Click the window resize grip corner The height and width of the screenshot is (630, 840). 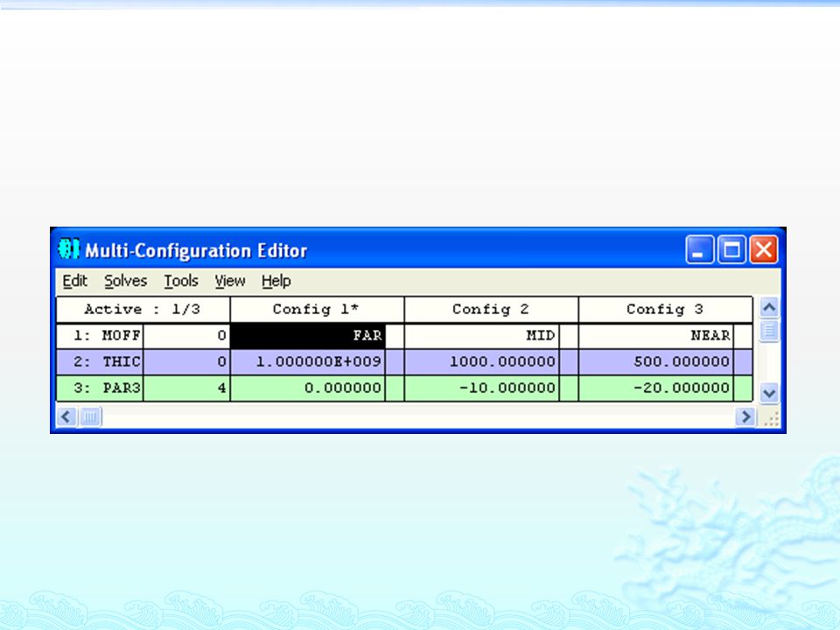[x=771, y=418]
